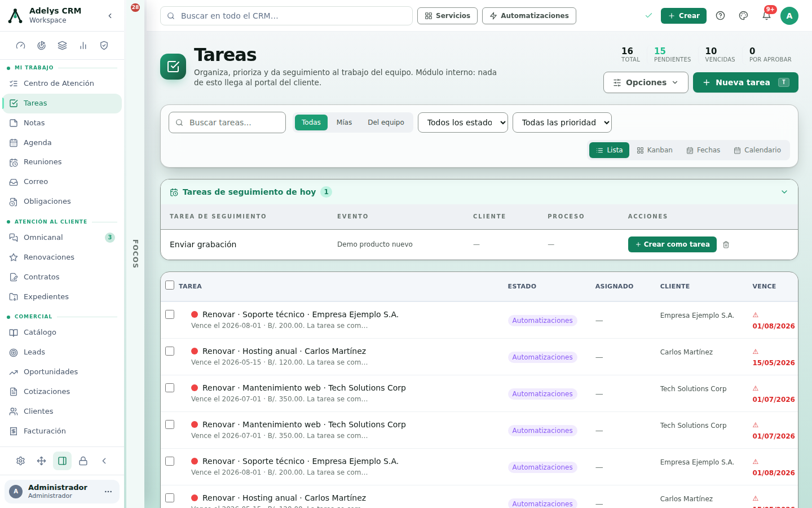Collapse Tareas de seguimiento de hoy section
Viewport: 812px width, 508px height.
(784, 192)
